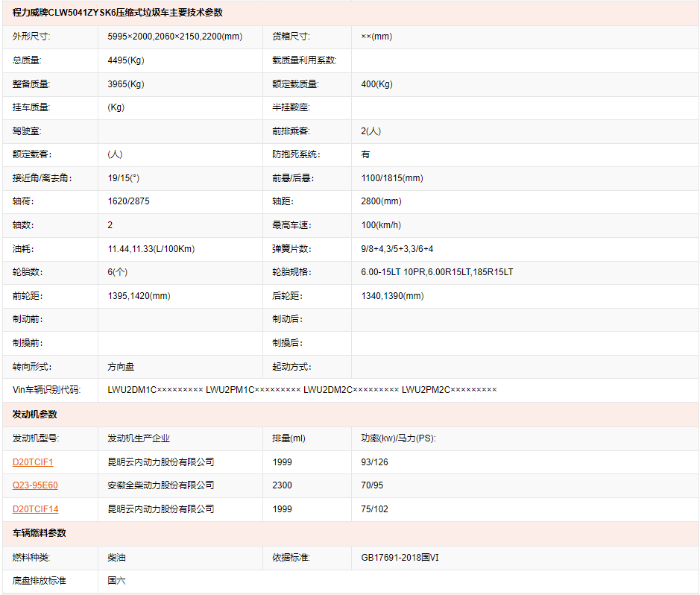Click the 外形尺寸 label
The height and width of the screenshot is (595, 700).
(31, 37)
